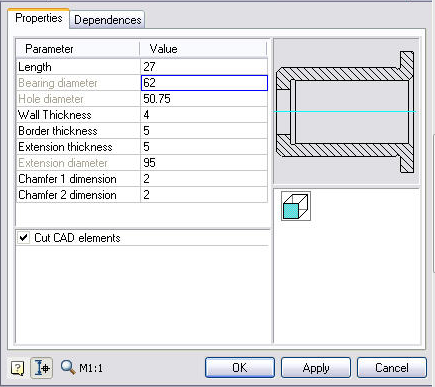The image size is (435, 387).
Task: Click the Hole diameter parameter label
Action: 51,99
